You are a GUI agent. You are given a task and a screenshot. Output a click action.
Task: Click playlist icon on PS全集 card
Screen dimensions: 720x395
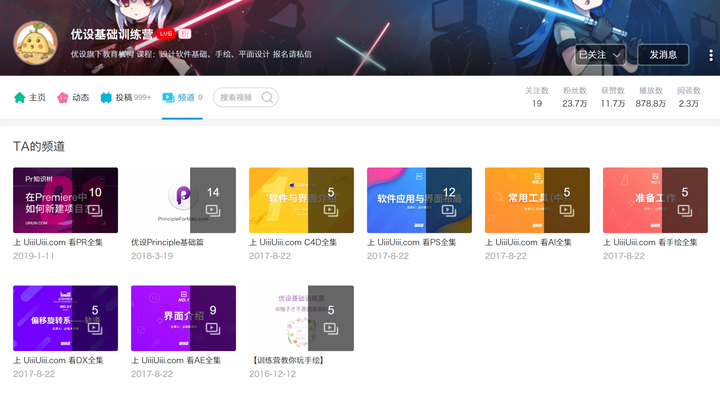[449, 210]
